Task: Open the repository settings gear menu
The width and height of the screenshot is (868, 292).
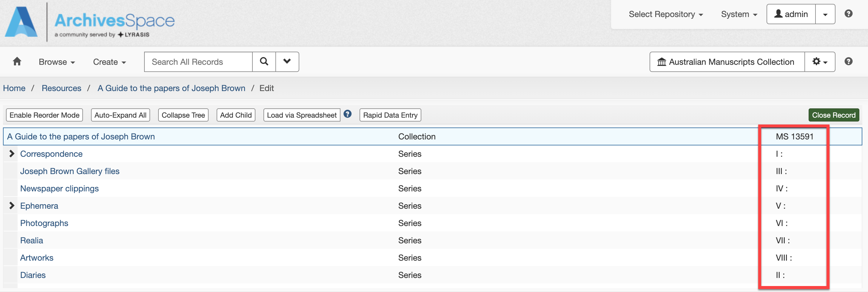Action: coord(819,62)
